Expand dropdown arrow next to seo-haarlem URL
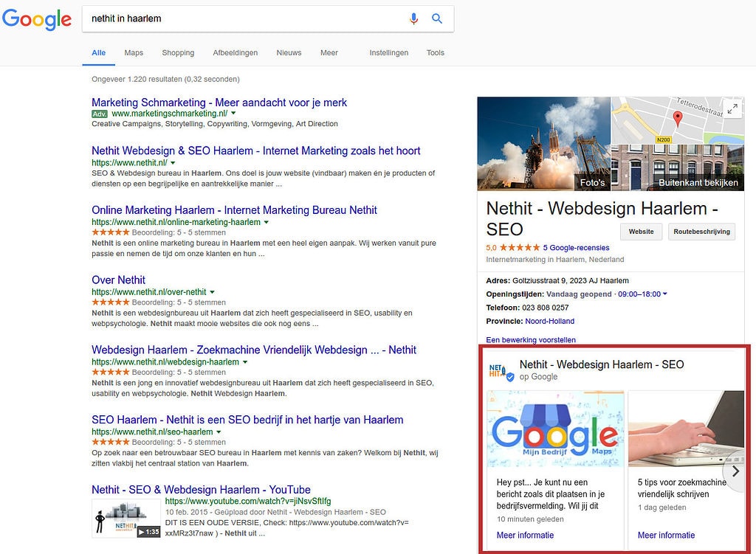Viewport: 756px width, 554px height. click(x=219, y=432)
